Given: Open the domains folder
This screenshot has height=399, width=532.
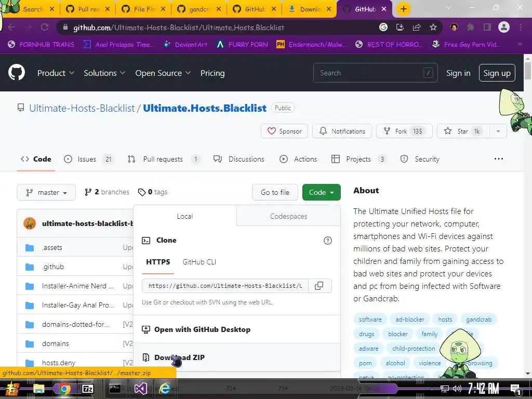Looking at the screenshot, I should (55, 343).
